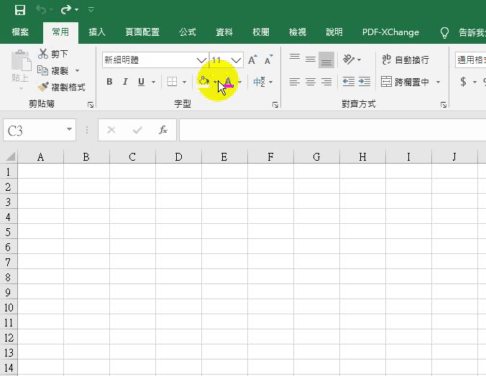Click 複製格式 (Format Painter) brush

(x=62, y=87)
